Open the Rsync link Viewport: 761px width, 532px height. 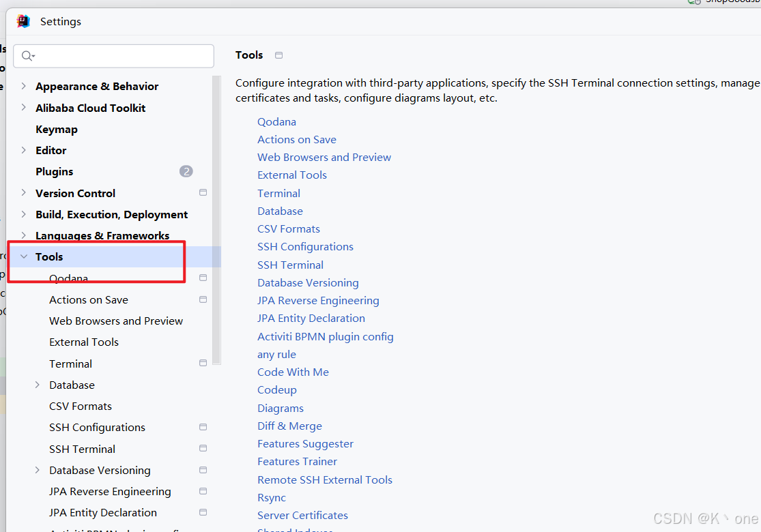click(272, 498)
